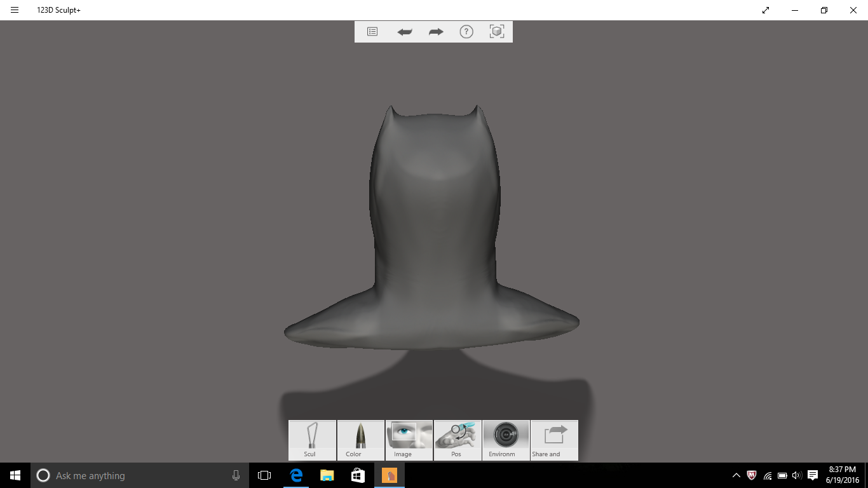Open File Explorer from taskbar
This screenshot has width=868, height=488.
click(327, 475)
